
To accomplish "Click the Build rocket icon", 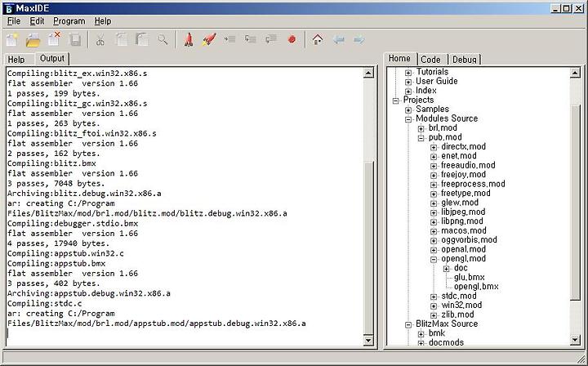I will point(189,39).
